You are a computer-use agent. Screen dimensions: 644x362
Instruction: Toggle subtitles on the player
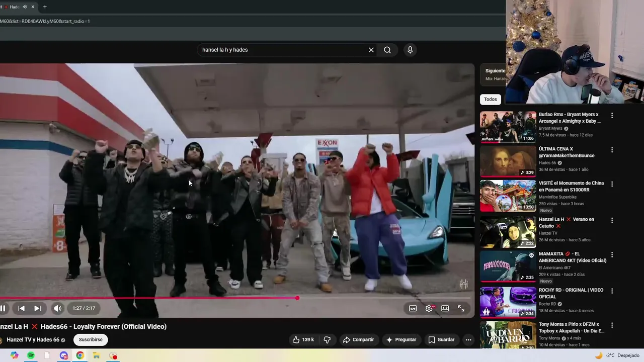[x=413, y=308]
